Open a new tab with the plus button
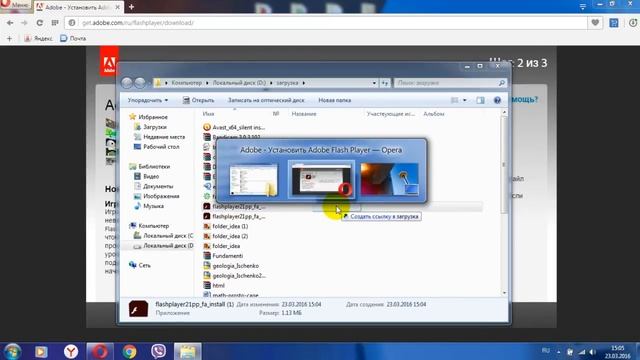640x360 pixels. pyautogui.click(x=131, y=7)
